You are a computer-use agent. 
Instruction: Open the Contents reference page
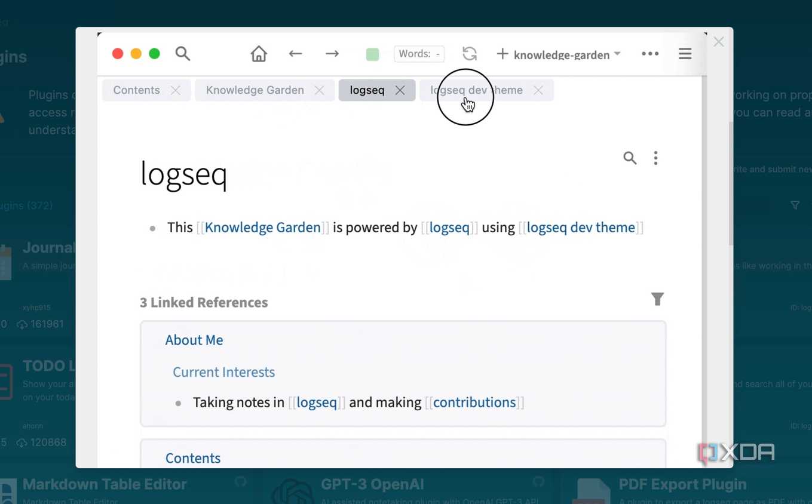click(193, 458)
